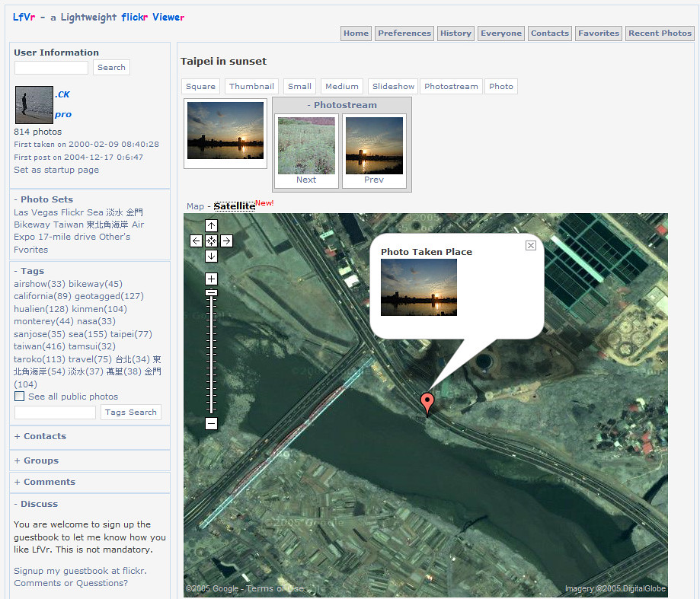
Task: Open the Home tab
Action: (356, 33)
